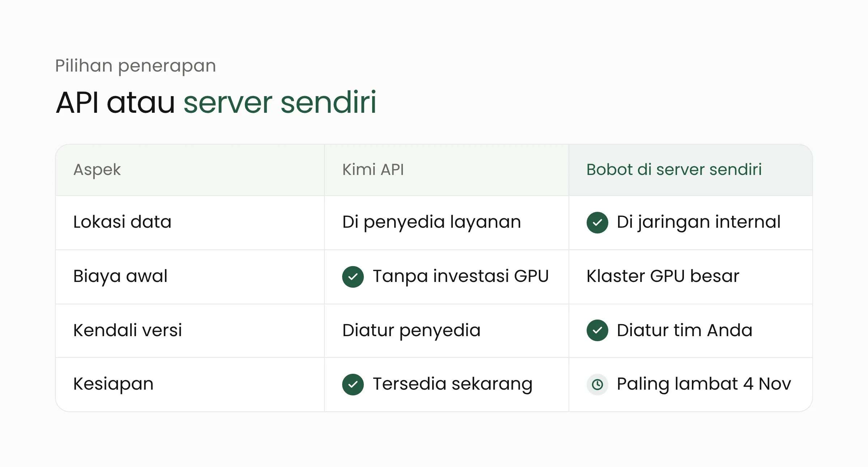
Task: Select the Paling lambat 4 Nov text
Action: (x=704, y=385)
